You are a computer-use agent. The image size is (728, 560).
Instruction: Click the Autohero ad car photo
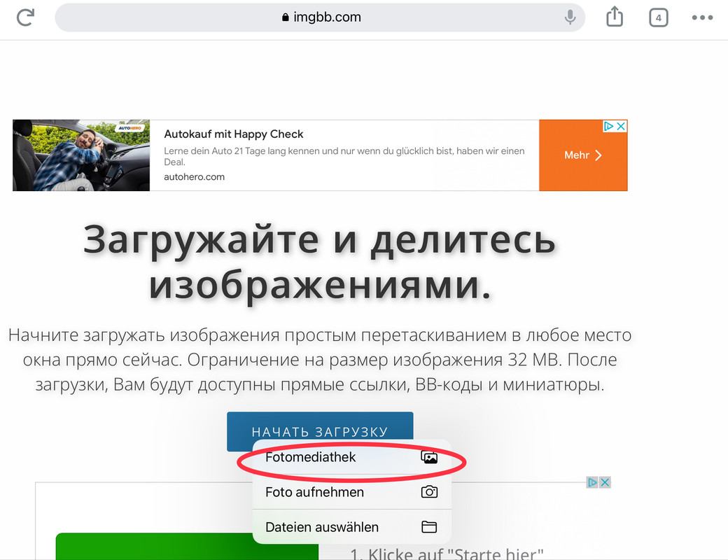pyautogui.click(x=81, y=155)
